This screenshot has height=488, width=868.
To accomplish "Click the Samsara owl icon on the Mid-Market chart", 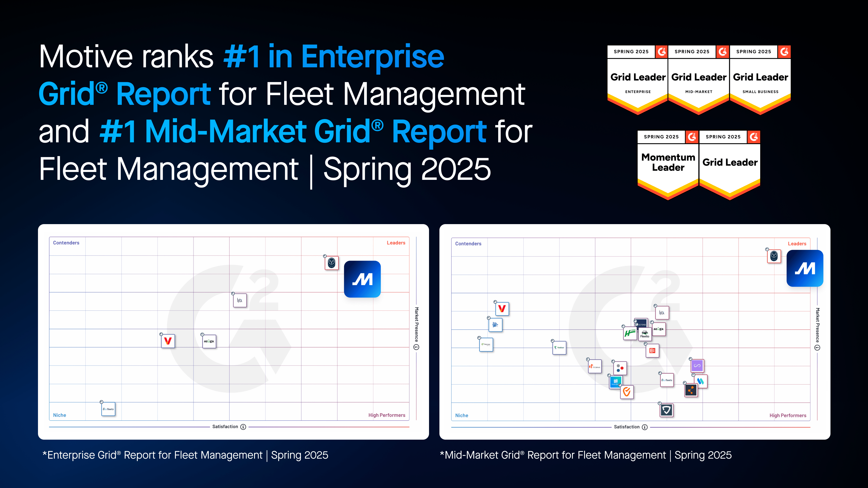I will pos(774,256).
